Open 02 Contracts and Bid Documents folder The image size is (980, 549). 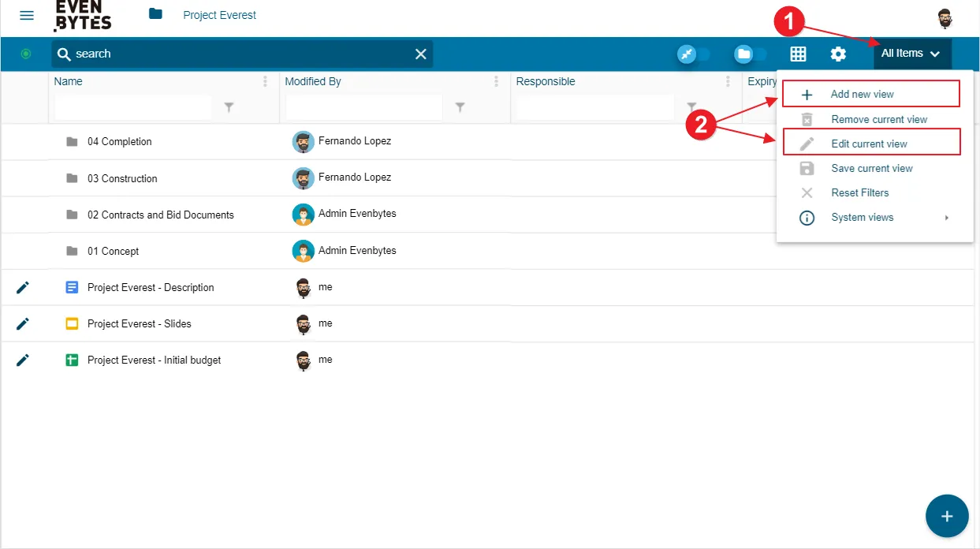click(x=161, y=215)
